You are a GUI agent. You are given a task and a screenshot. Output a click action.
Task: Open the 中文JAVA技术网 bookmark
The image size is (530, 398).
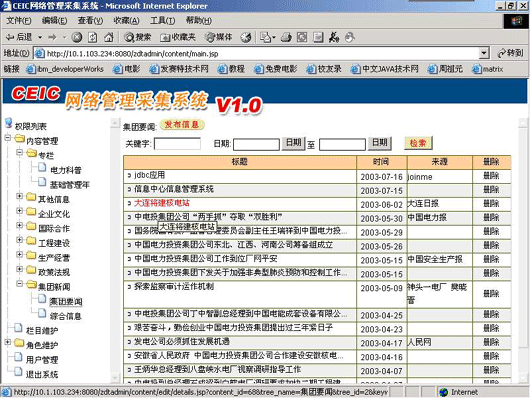(x=385, y=69)
